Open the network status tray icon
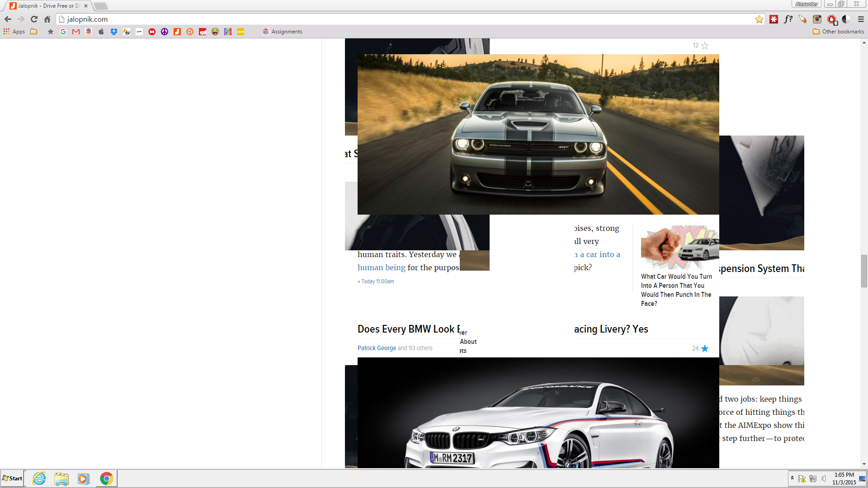This screenshot has height=488, width=868. point(813,479)
